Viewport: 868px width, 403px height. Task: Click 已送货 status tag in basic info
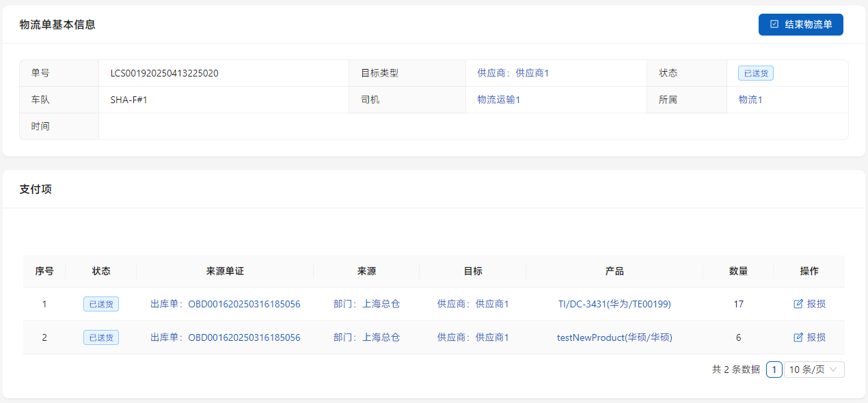click(x=755, y=74)
